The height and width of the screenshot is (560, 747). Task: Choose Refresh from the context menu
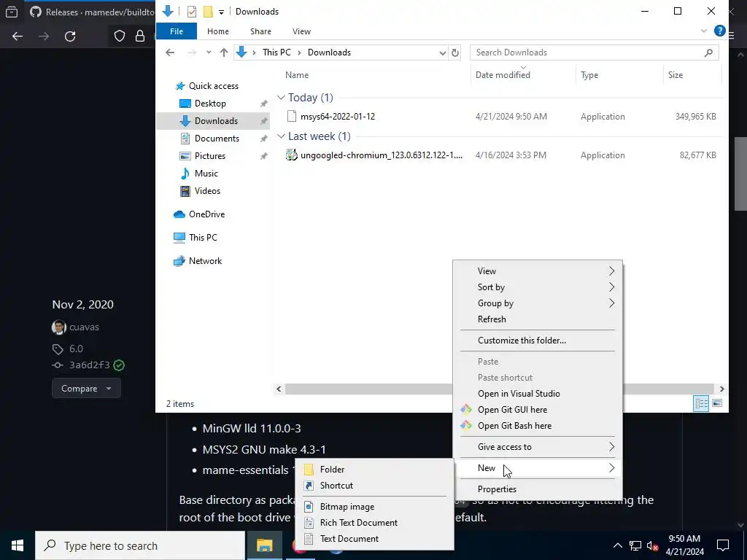coord(538,319)
